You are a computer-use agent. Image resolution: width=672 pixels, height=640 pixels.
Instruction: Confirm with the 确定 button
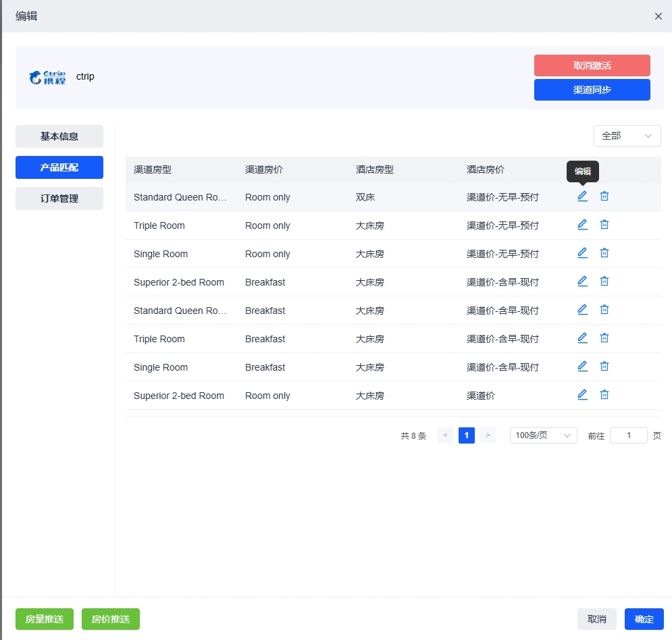click(644, 619)
